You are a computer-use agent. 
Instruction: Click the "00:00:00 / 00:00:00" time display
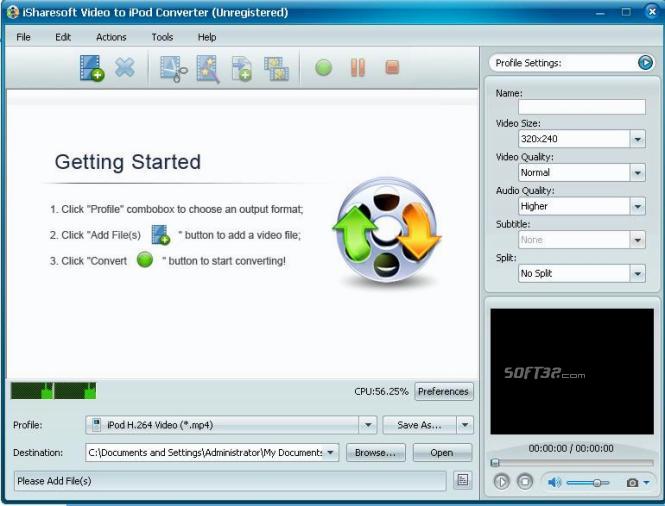point(571,448)
